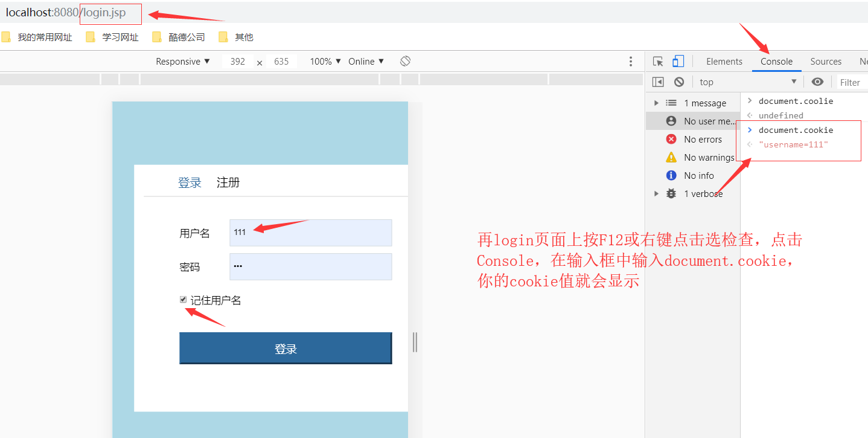868x438 pixels.
Task: Click the clear console icon
Action: (678, 82)
